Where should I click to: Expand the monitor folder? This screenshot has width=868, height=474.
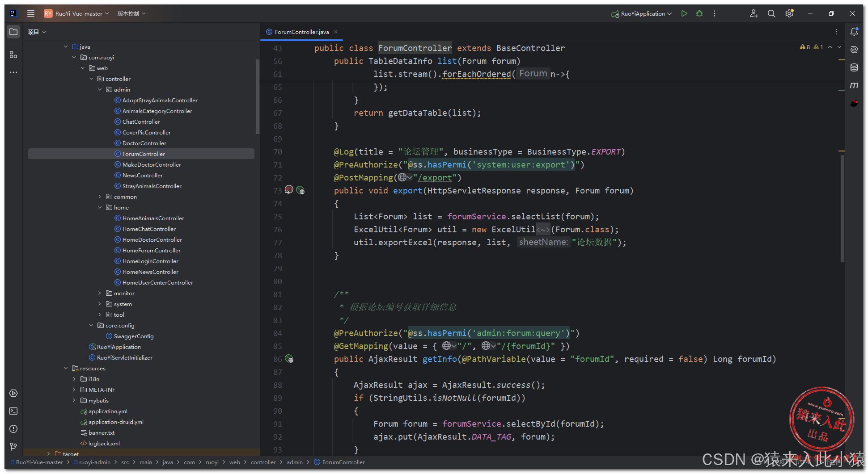100,293
